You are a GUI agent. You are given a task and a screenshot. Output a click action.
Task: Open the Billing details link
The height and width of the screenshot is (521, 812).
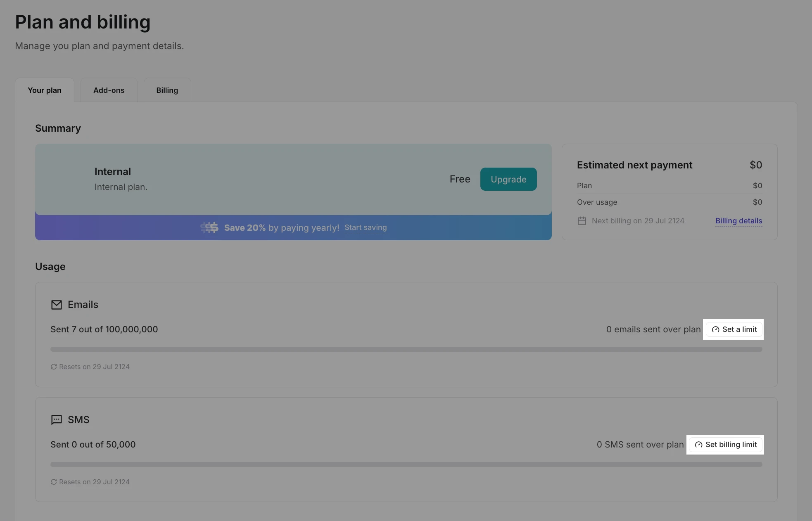[x=738, y=221]
